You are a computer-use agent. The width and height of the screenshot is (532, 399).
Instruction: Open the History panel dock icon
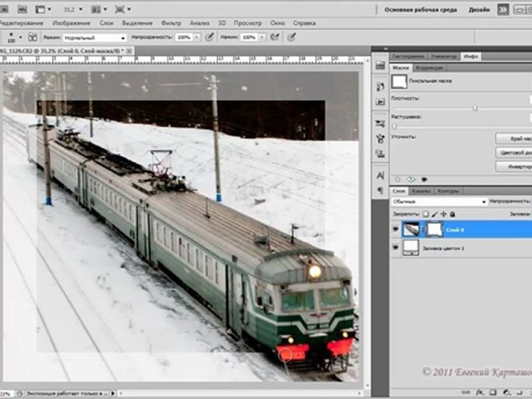point(380,86)
